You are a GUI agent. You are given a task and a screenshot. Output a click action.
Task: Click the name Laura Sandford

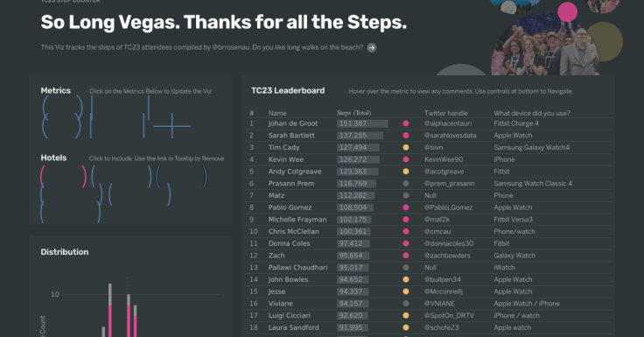click(294, 327)
